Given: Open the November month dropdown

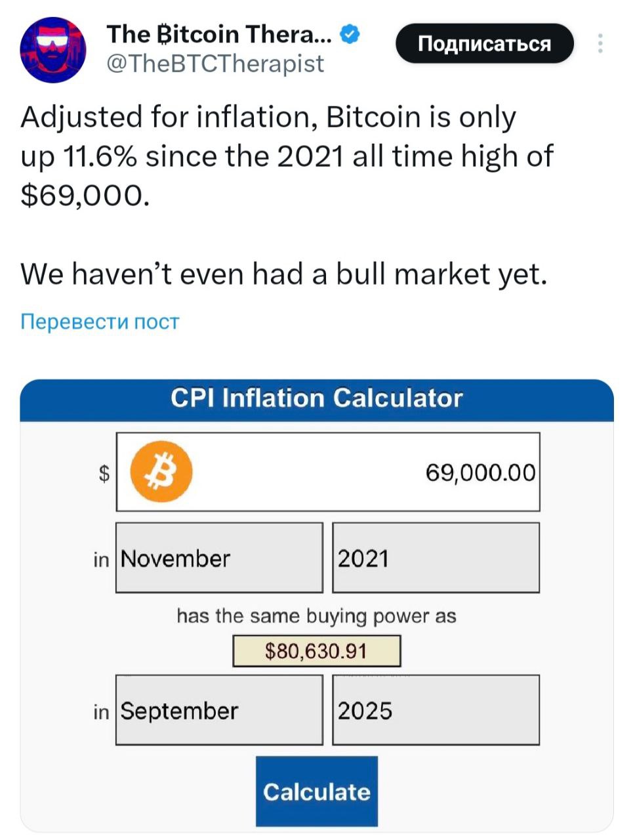Looking at the screenshot, I should pos(219,558).
